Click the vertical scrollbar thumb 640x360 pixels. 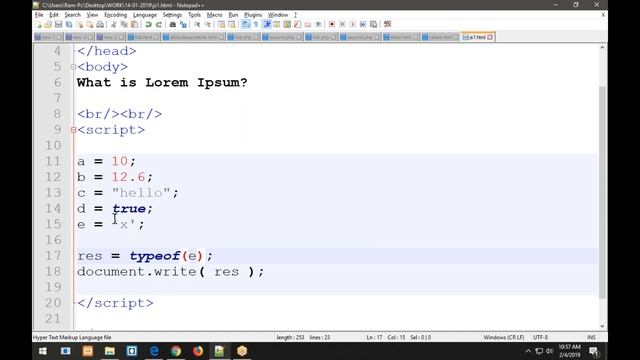point(602,192)
